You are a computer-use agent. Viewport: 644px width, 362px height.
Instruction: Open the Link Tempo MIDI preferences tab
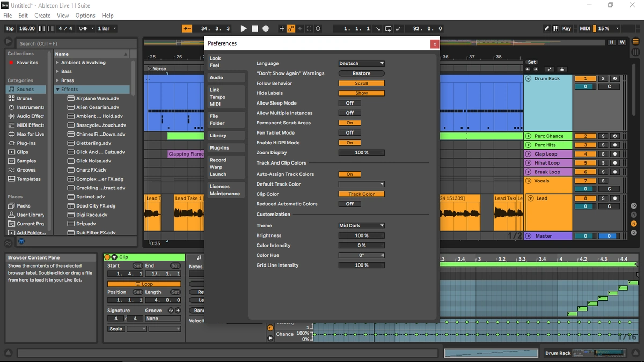pyautogui.click(x=226, y=97)
